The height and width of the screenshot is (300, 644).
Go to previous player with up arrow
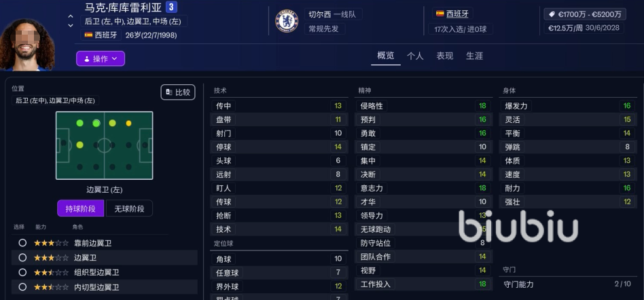[71, 16]
